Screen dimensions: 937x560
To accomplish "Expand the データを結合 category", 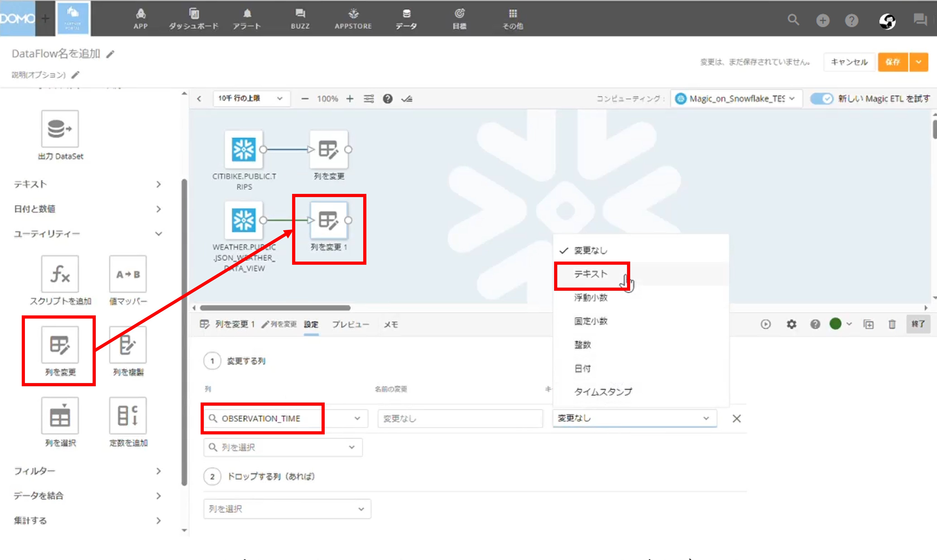I will 88,496.
